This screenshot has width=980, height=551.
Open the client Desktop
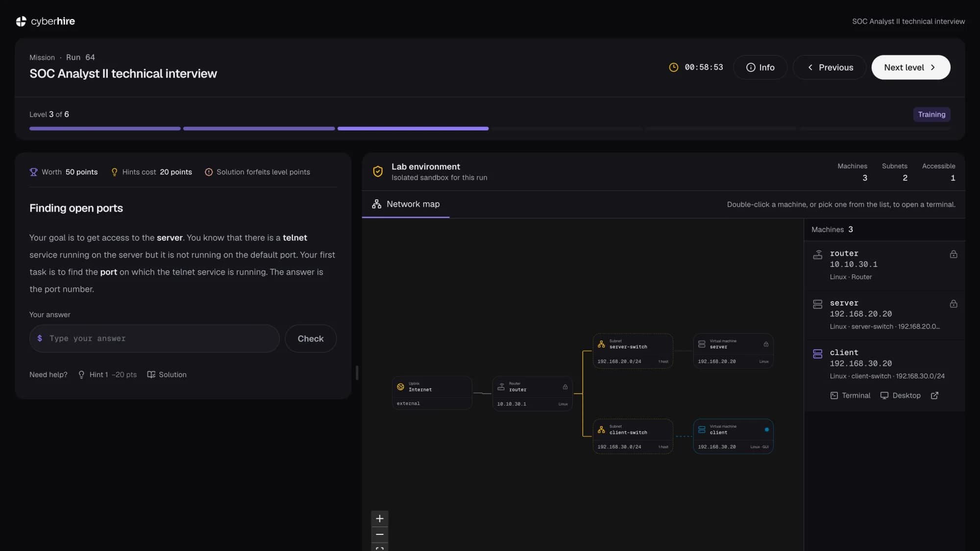(901, 395)
